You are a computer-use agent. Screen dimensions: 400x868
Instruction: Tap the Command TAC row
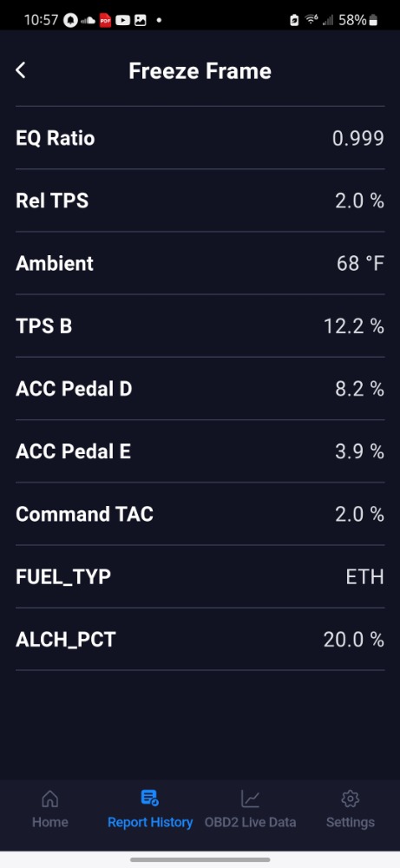(x=200, y=514)
